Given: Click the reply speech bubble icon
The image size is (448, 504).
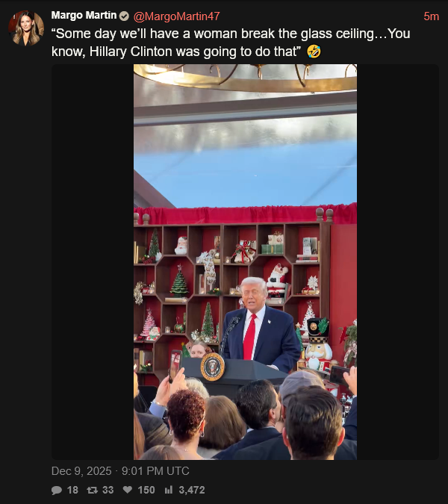Looking at the screenshot, I should click(57, 490).
